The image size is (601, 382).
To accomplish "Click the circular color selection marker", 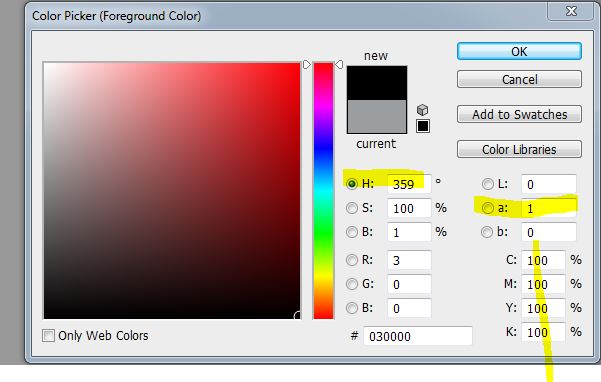I will click(x=298, y=315).
